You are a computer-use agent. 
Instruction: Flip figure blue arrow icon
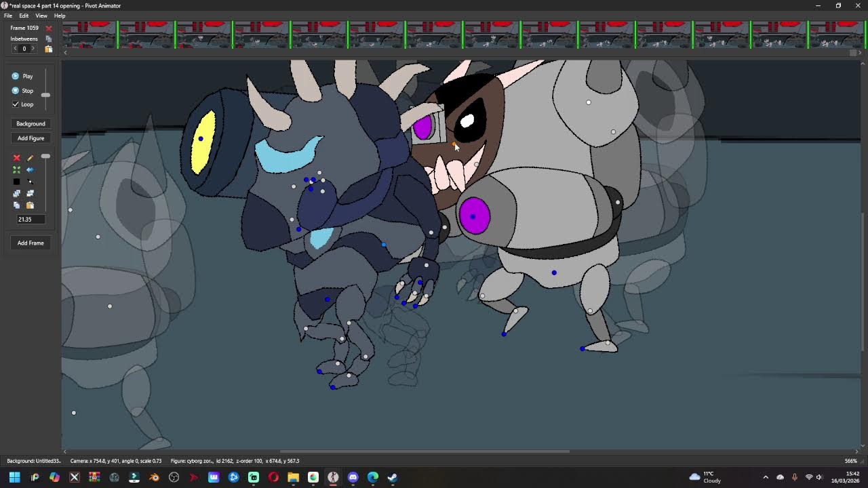click(30, 169)
